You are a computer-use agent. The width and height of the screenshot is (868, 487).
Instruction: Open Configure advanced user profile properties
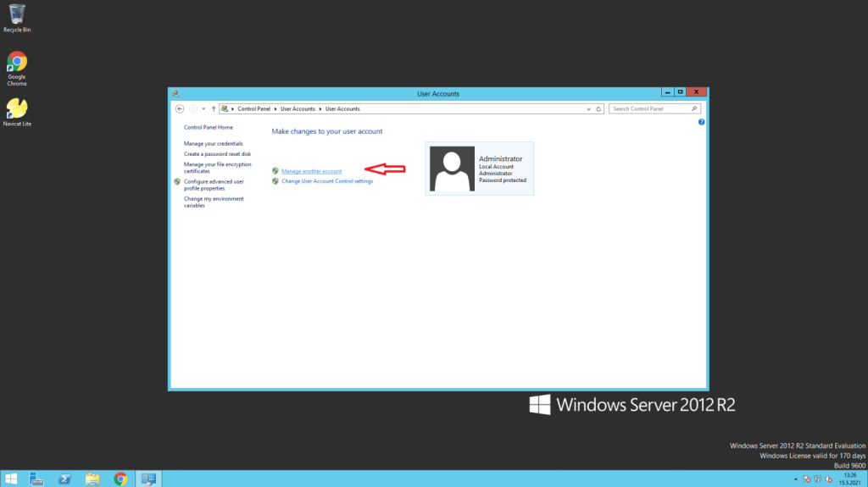tap(214, 185)
